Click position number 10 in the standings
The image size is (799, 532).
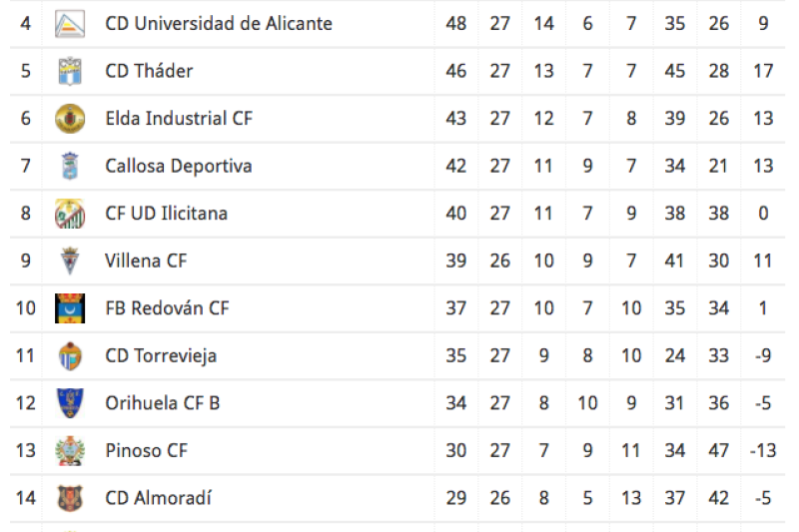pos(26,307)
